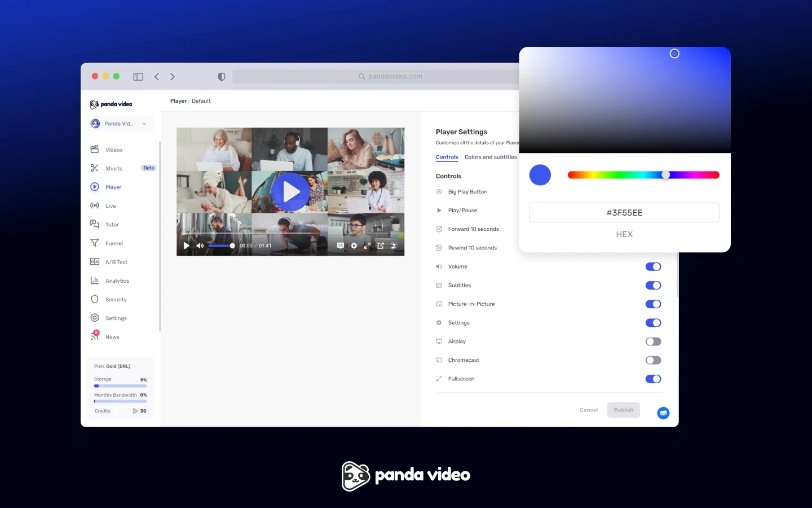Expand the Panda Vid account dropdown
Viewport: 812px width, 508px height.
coord(119,123)
